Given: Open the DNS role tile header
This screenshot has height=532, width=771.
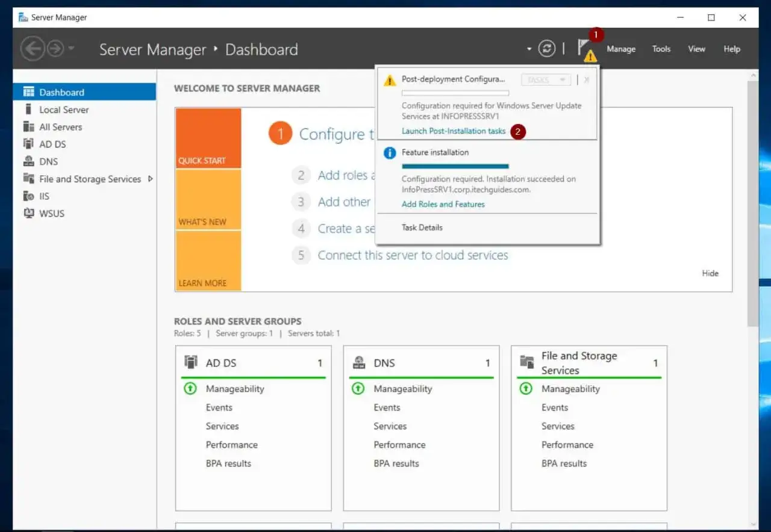Looking at the screenshot, I should point(421,363).
